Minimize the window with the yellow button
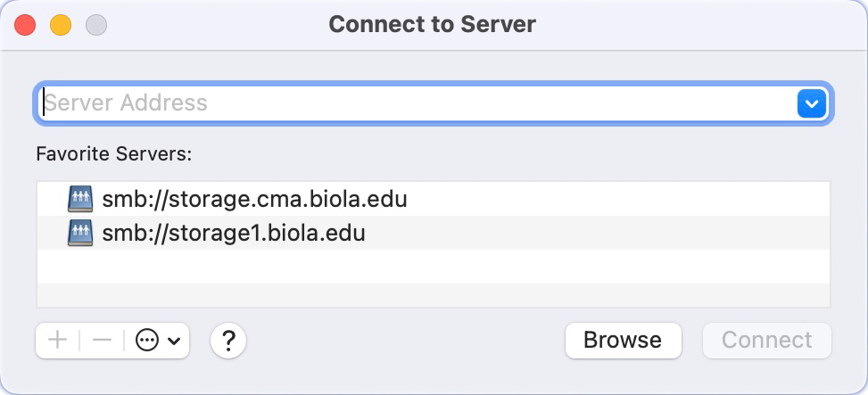This screenshot has height=395, width=868. 61,25
